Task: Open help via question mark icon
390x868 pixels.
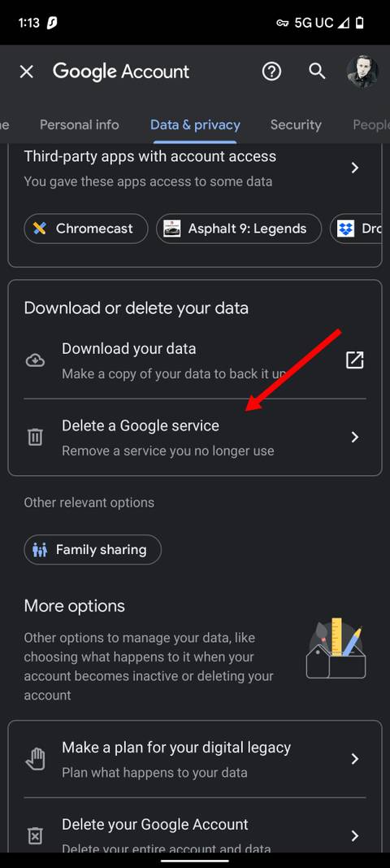Action: pyautogui.click(x=271, y=71)
